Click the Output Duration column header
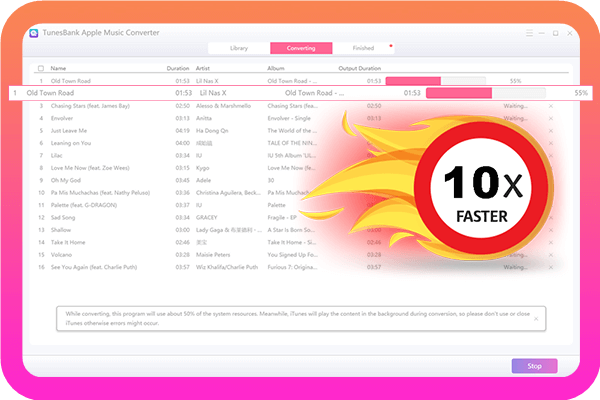This screenshot has height=400, width=600. (x=360, y=69)
